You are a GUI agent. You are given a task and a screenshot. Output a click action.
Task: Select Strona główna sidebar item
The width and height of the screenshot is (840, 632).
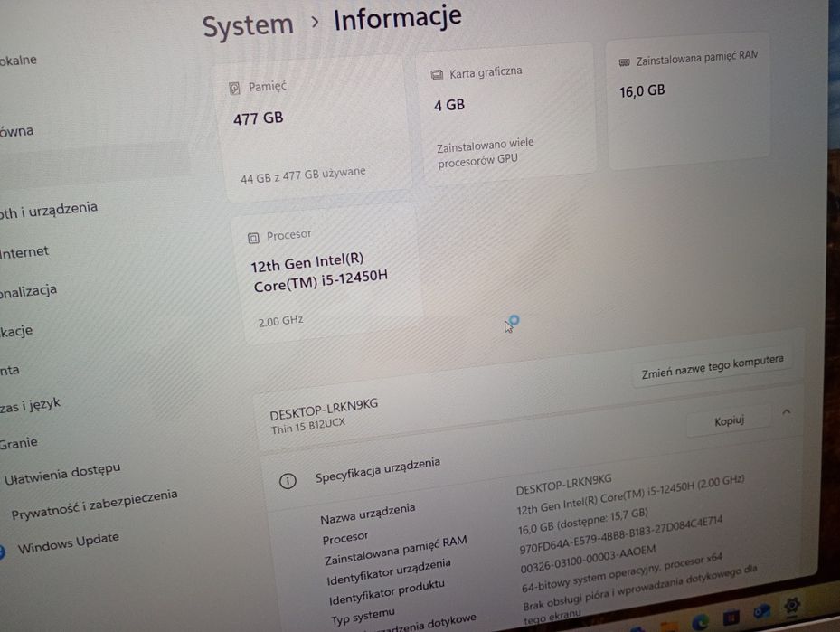16,131
